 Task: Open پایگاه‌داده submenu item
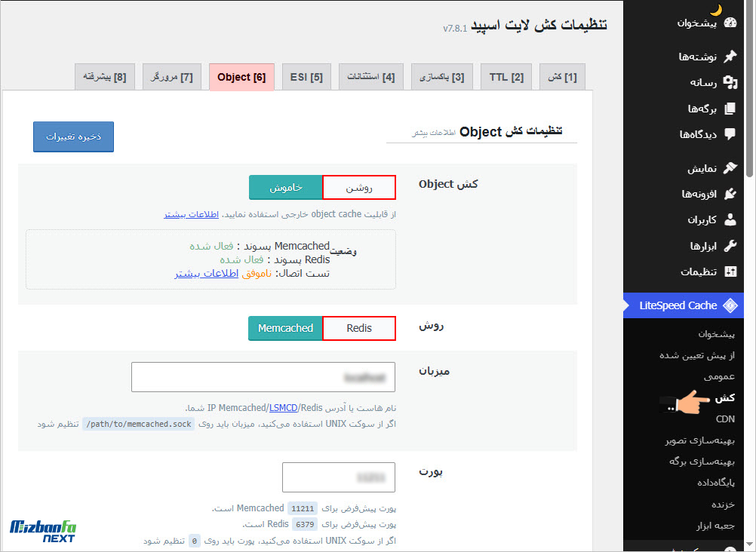(716, 483)
